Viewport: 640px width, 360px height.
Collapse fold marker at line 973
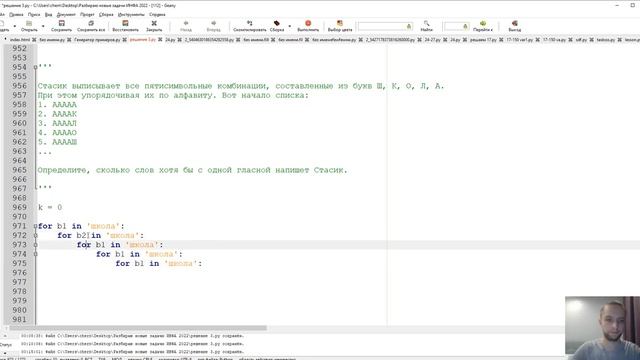(x=36, y=245)
